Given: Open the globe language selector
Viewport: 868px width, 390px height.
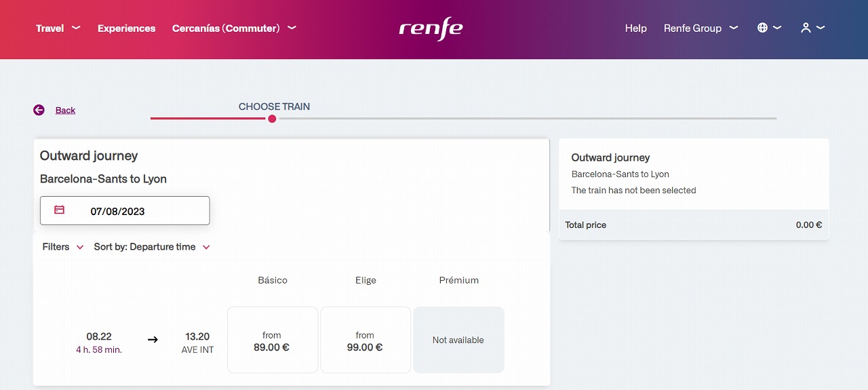Looking at the screenshot, I should [769, 28].
